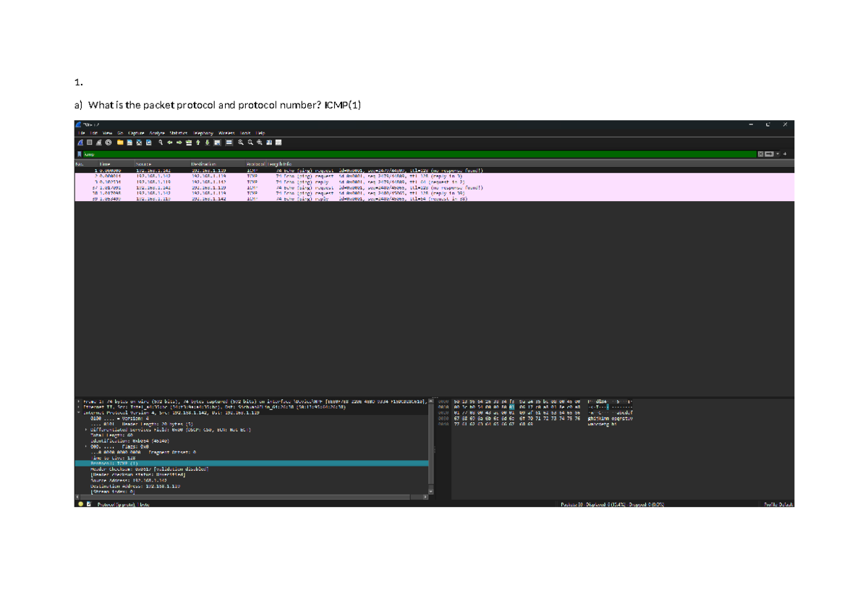Viewport: 868px width, 614px height.
Task: Open the Wireless menu
Action: 226,133
